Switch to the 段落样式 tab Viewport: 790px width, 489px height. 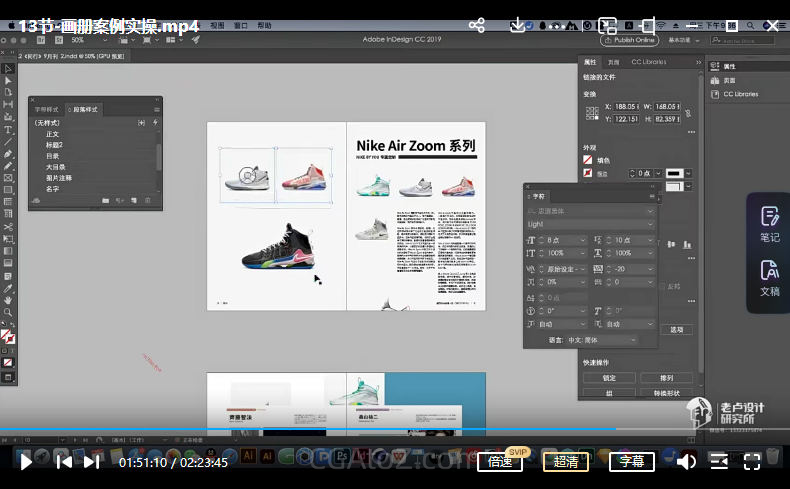pyautogui.click(x=84, y=109)
